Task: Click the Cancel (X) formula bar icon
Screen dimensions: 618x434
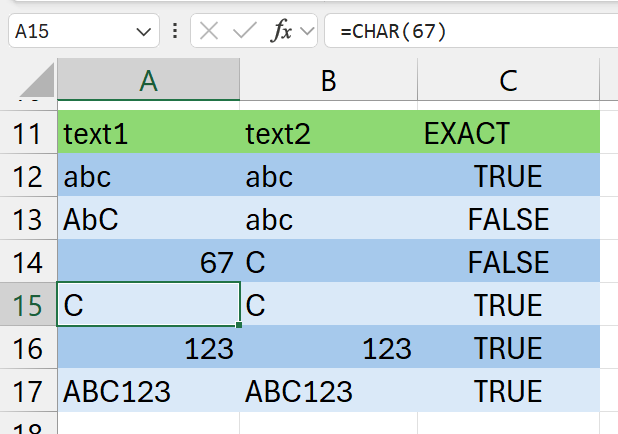Action: (x=209, y=31)
